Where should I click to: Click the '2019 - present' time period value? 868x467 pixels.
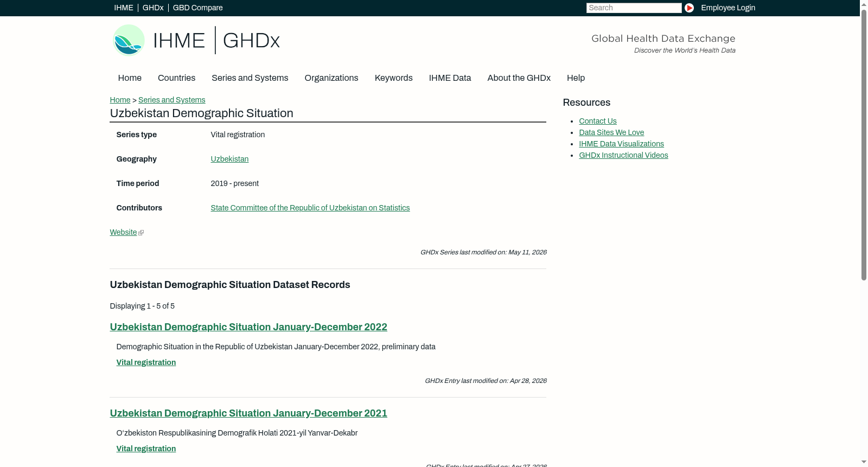point(235,183)
